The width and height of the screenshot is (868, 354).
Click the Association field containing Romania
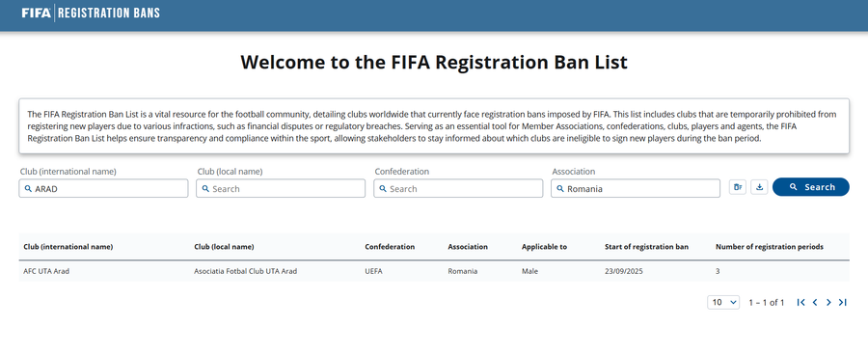tap(636, 188)
